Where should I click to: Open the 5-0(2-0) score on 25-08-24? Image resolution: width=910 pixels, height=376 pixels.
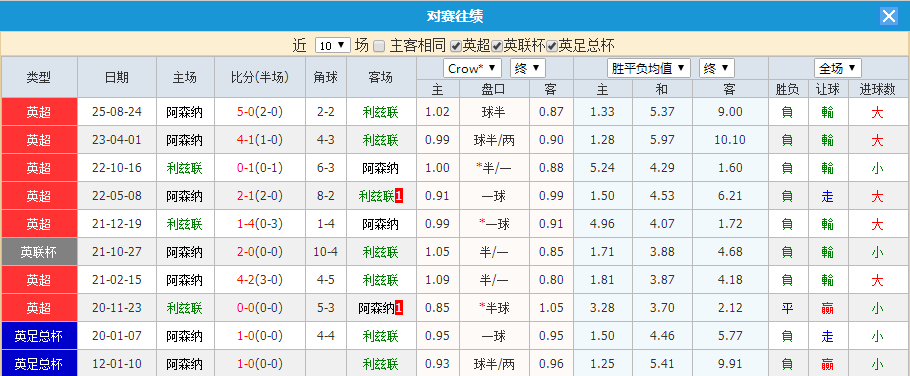(x=260, y=112)
